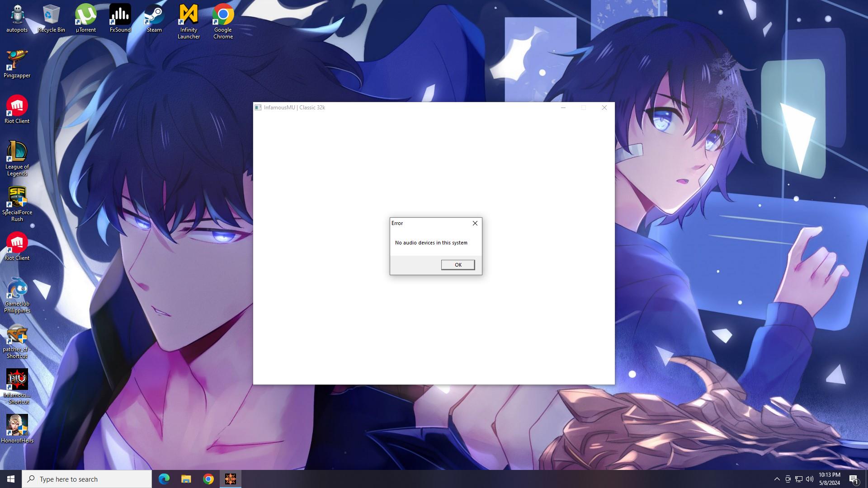This screenshot has width=868, height=488.
Task: Close the InfamousMU Classic 32k window
Action: coord(604,108)
